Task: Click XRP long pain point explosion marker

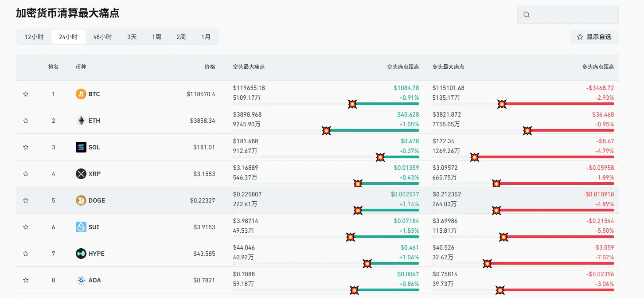Action: [497, 184]
